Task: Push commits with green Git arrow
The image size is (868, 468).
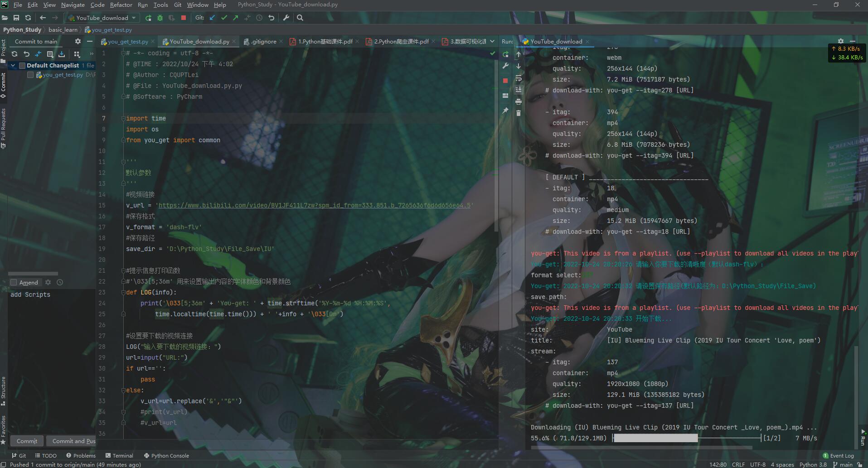Action: (236, 18)
